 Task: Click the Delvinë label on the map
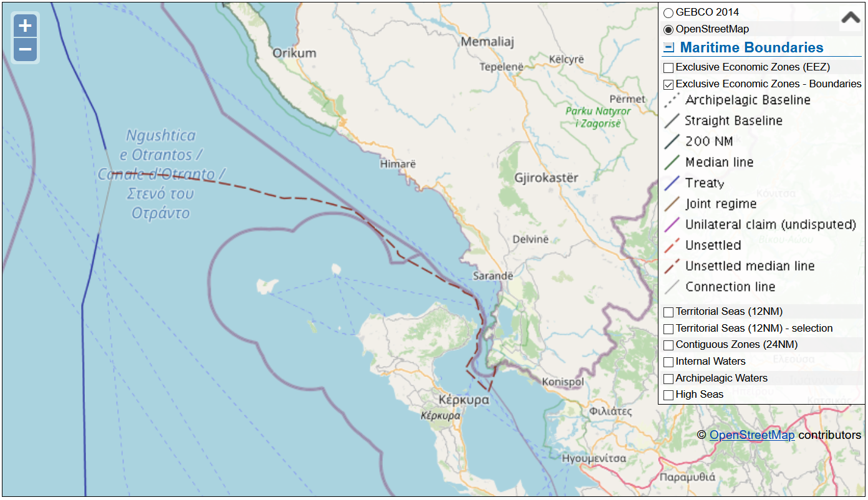coord(531,239)
